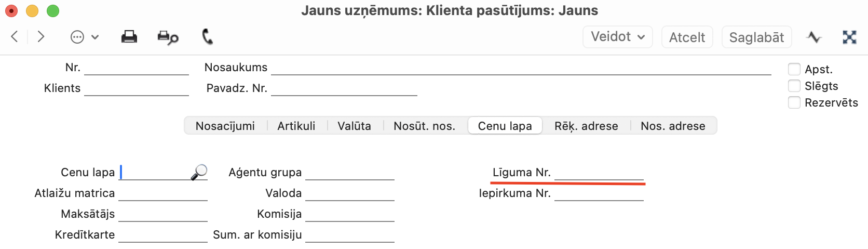Go to next record arrow

click(40, 36)
